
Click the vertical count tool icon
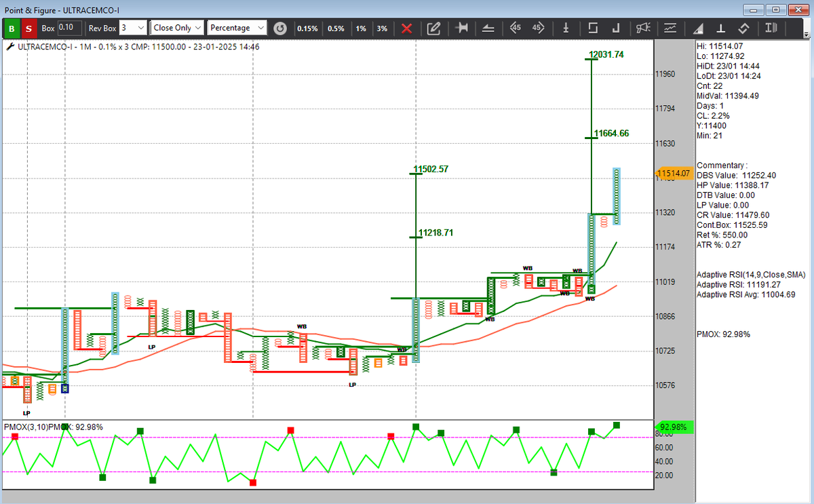(x=565, y=28)
